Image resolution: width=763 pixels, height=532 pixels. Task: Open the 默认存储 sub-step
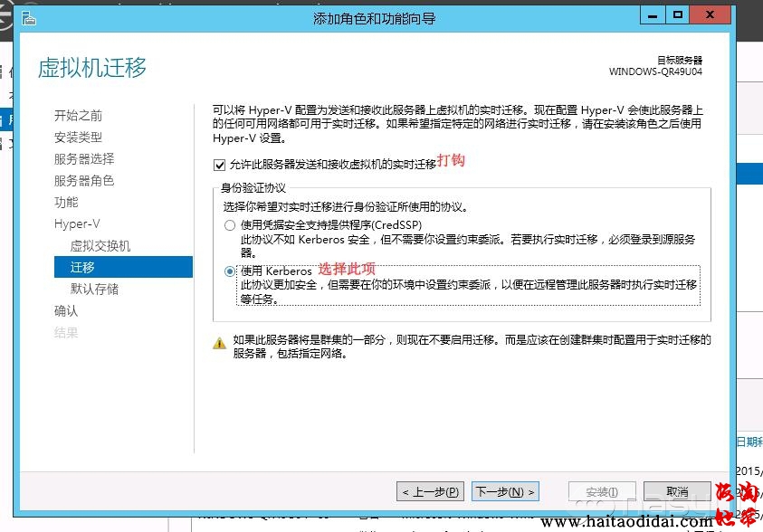coord(94,290)
